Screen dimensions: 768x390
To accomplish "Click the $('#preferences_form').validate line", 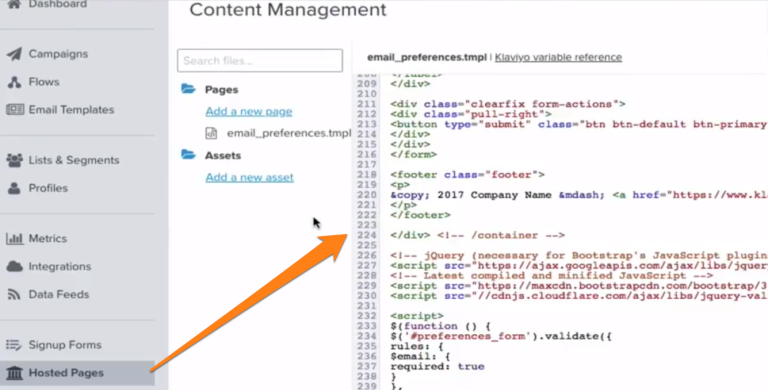I will pyautogui.click(x=501, y=336).
